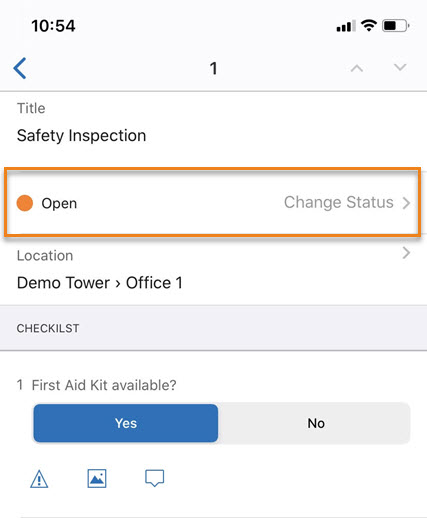The height and width of the screenshot is (518, 427).
Task: Expand Location with the right chevron
Action: (406, 253)
